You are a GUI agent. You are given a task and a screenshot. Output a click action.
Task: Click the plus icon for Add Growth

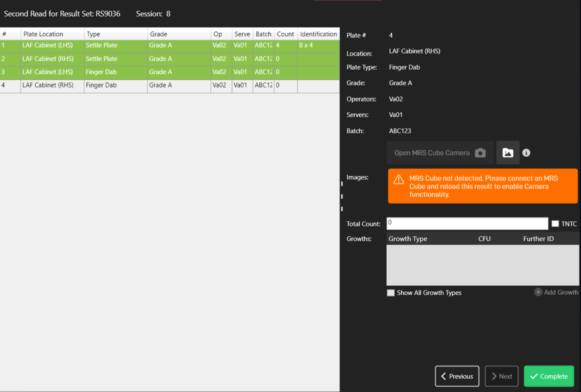538,292
